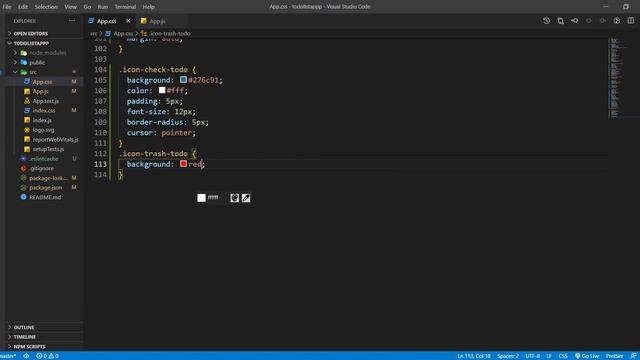The width and height of the screenshot is (640, 360).
Task: Switch to the App.js editor tab
Action: [158, 21]
